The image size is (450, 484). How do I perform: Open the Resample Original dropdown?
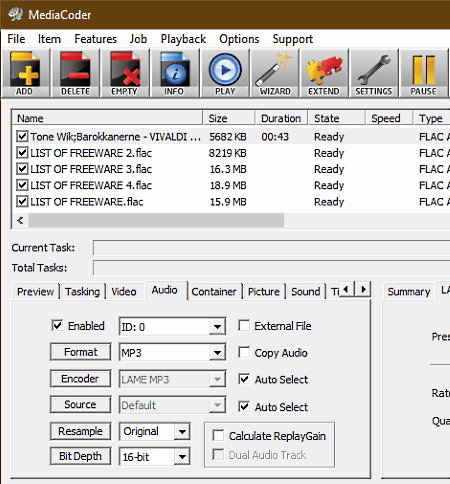tap(182, 432)
